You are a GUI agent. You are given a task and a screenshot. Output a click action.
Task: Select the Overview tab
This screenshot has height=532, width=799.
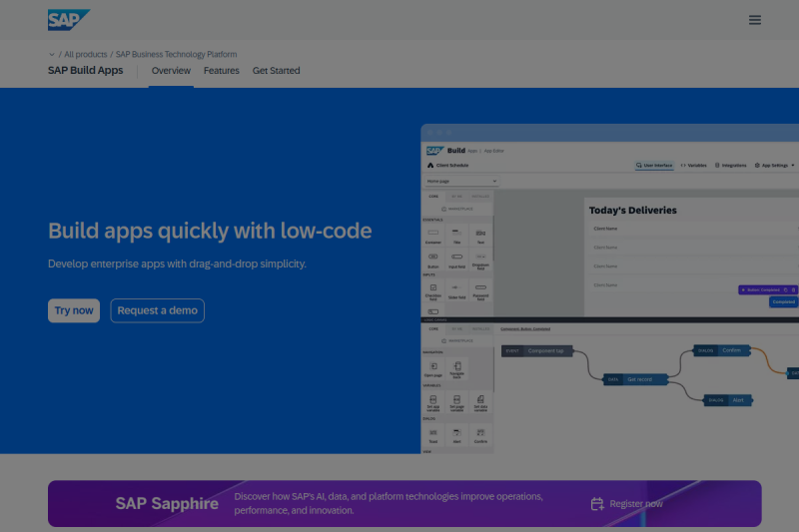[171, 71]
